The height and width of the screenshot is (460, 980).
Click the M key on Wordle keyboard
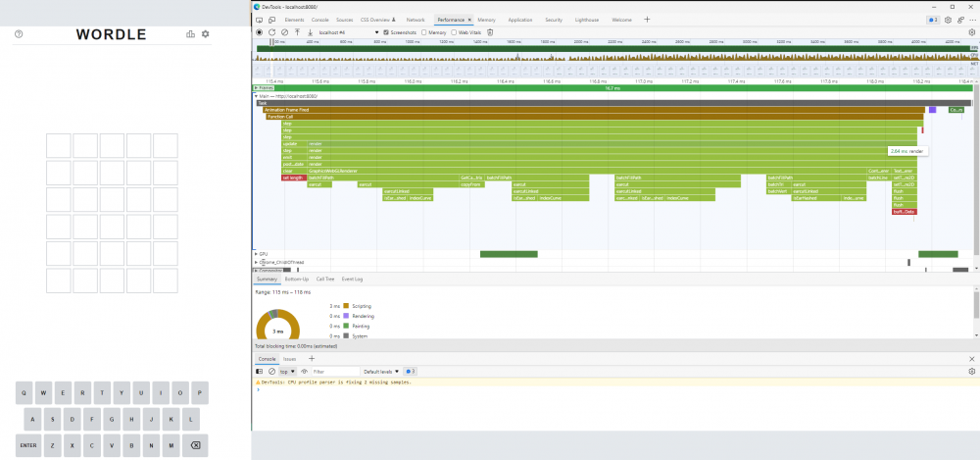click(171, 445)
